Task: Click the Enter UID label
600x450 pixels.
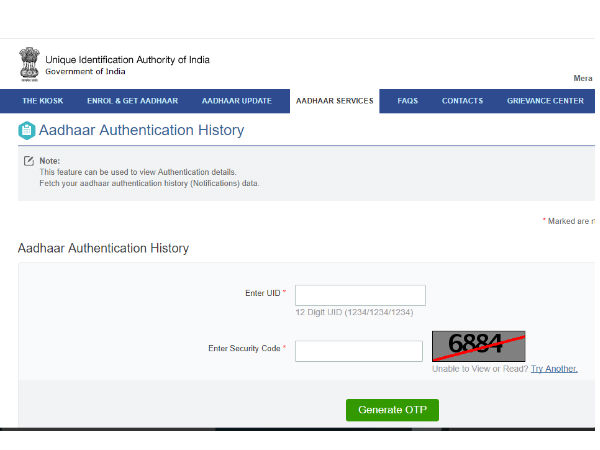Action: tap(263, 293)
